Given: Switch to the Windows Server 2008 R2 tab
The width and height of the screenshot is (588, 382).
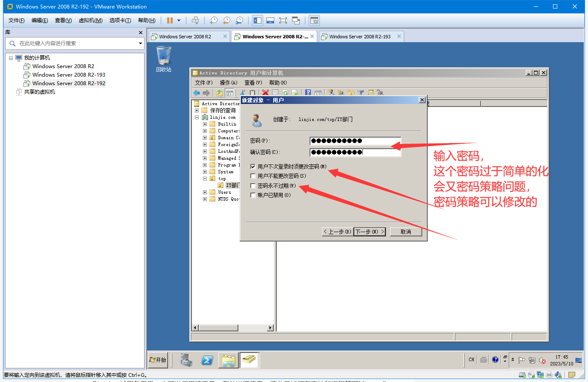Looking at the screenshot, I should click(x=189, y=37).
